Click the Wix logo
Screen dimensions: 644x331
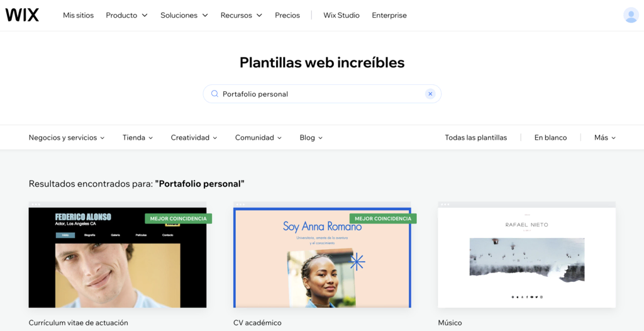pyautogui.click(x=22, y=15)
